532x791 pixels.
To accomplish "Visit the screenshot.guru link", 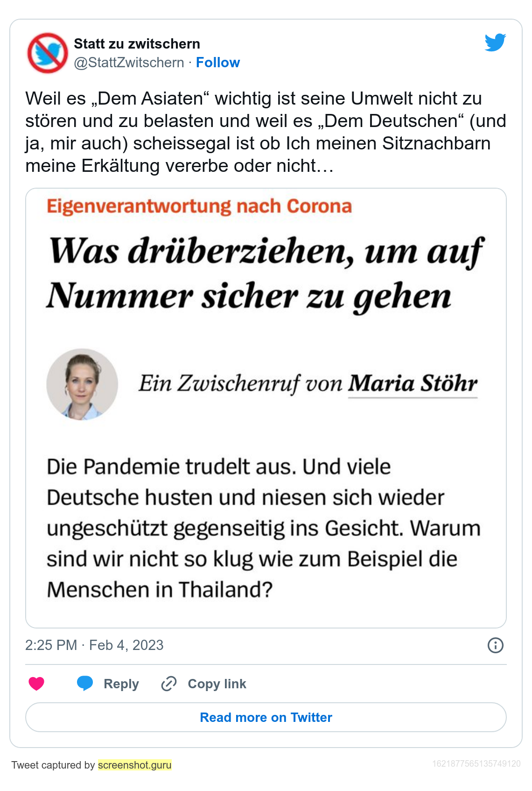I will click(135, 765).
